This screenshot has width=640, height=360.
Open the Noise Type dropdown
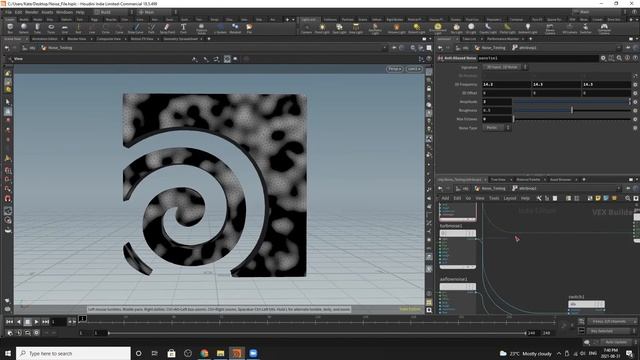point(496,128)
